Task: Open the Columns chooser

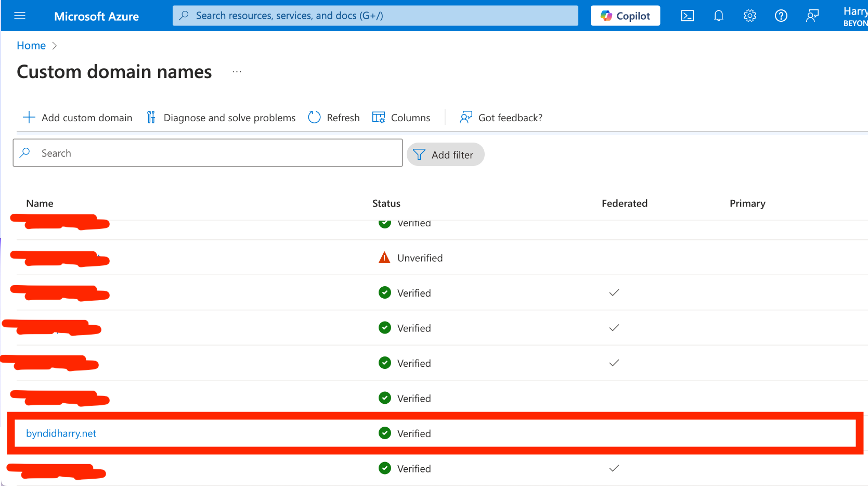Action: [x=401, y=118]
